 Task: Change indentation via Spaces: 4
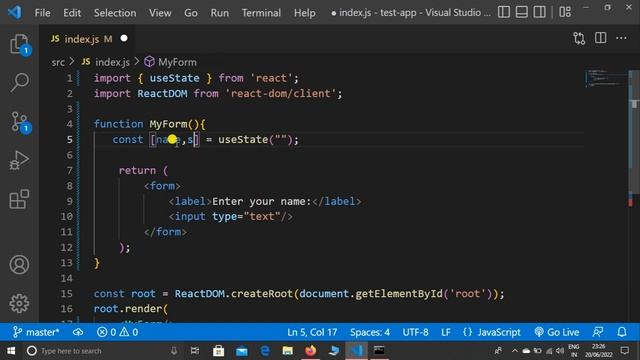pos(370,332)
